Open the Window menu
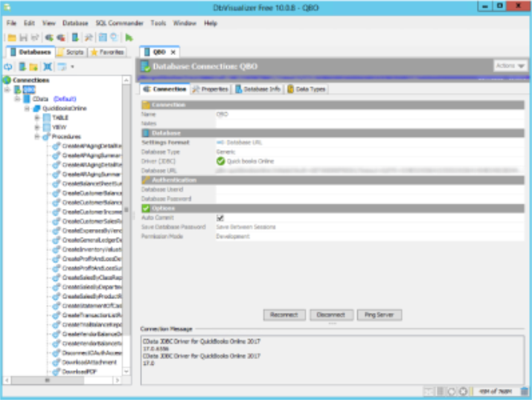Screen dimensions: 532x400 click(x=185, y=23)
